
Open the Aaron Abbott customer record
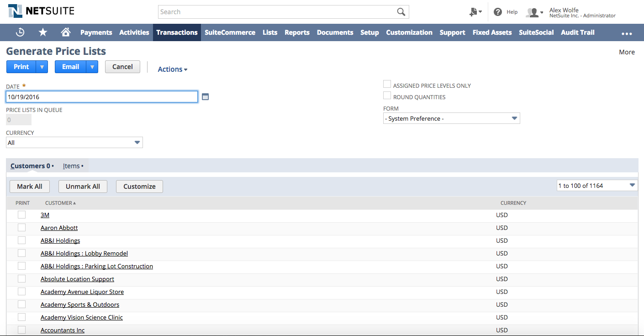pyautogui.click(x=59, y=227)
